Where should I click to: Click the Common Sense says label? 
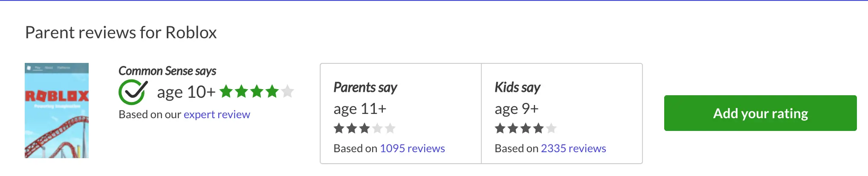167,71
